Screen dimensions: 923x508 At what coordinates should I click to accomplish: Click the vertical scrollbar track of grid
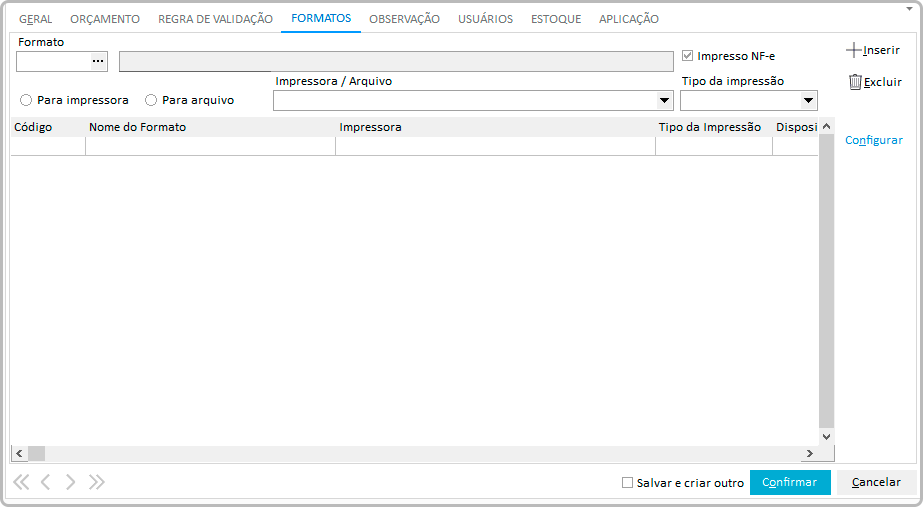(x=826, y=281)
